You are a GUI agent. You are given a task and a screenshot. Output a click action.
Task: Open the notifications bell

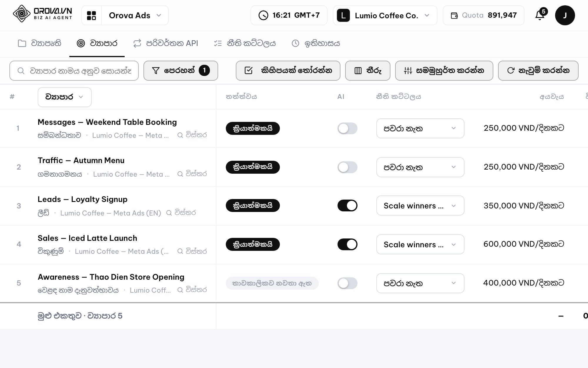click(x=540, y=15)
